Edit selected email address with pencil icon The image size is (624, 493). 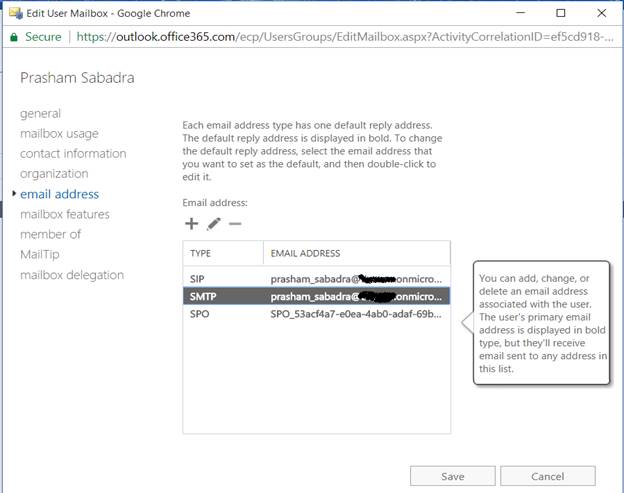pos(214,224)
